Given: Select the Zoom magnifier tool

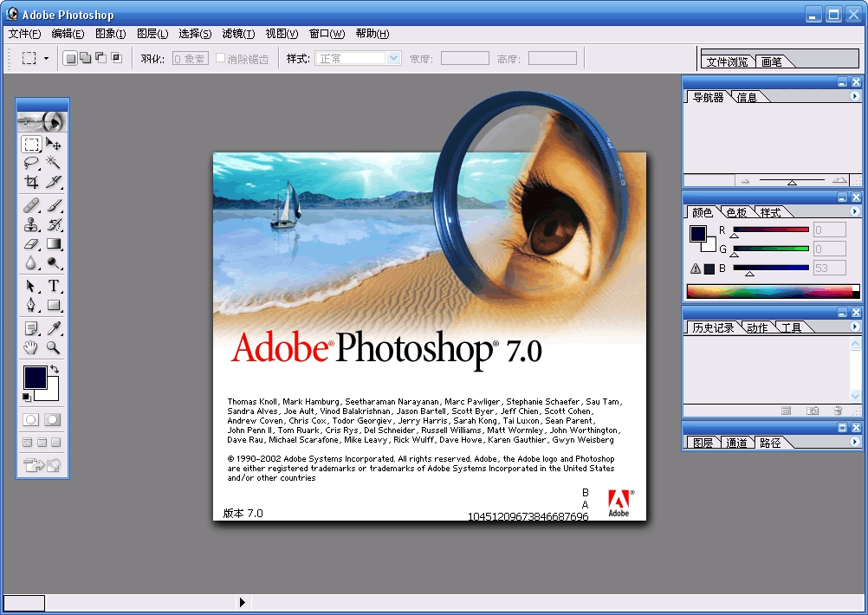Looking at the screenshot, I should point(54,348).
